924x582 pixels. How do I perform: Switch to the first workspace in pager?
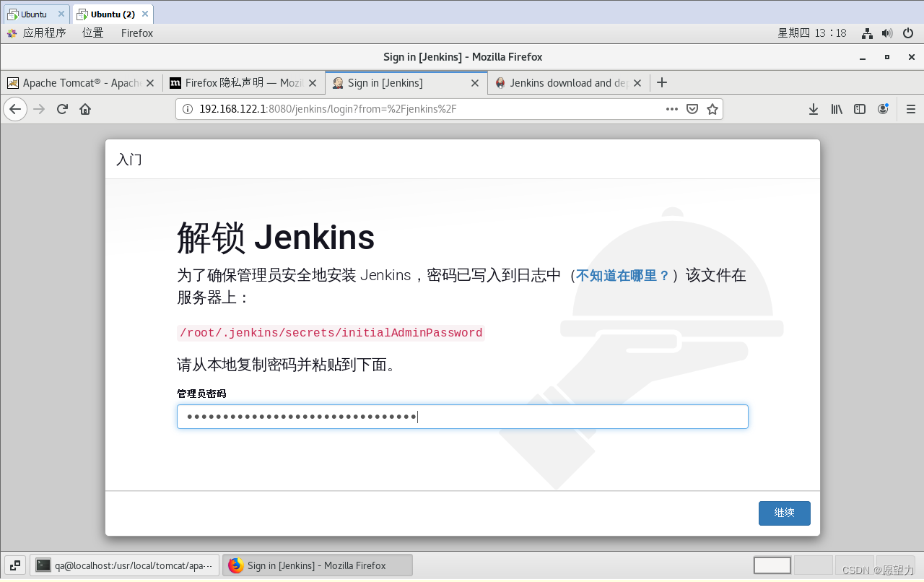coord(772,565)
